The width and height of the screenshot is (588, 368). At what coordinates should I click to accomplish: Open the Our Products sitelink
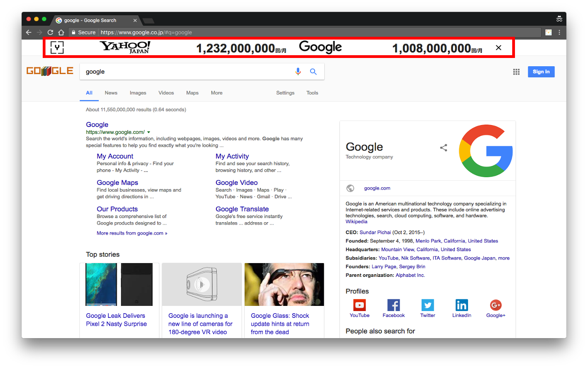coord(117,209)
